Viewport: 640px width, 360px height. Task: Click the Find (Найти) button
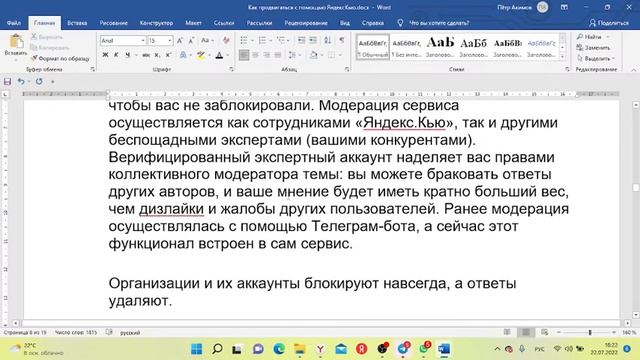[589, 37]
